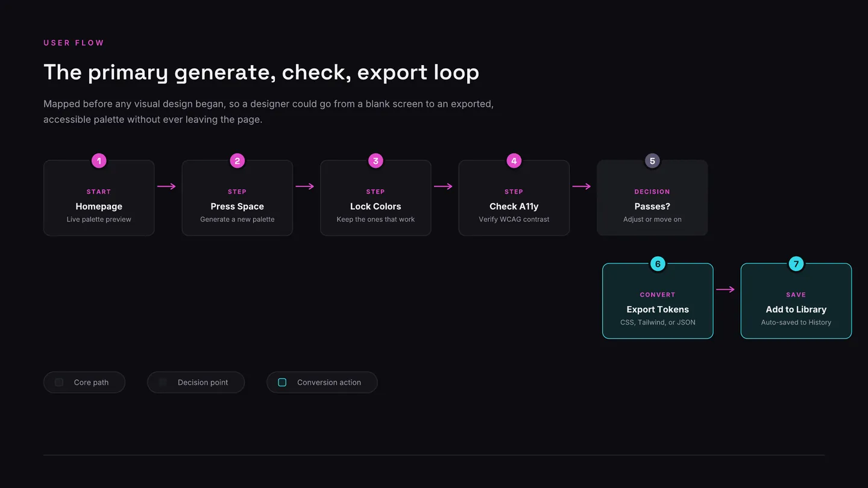Screen dimensions: 868x488
Task: Select the Check A11y step title
Action: pos(514,206)
